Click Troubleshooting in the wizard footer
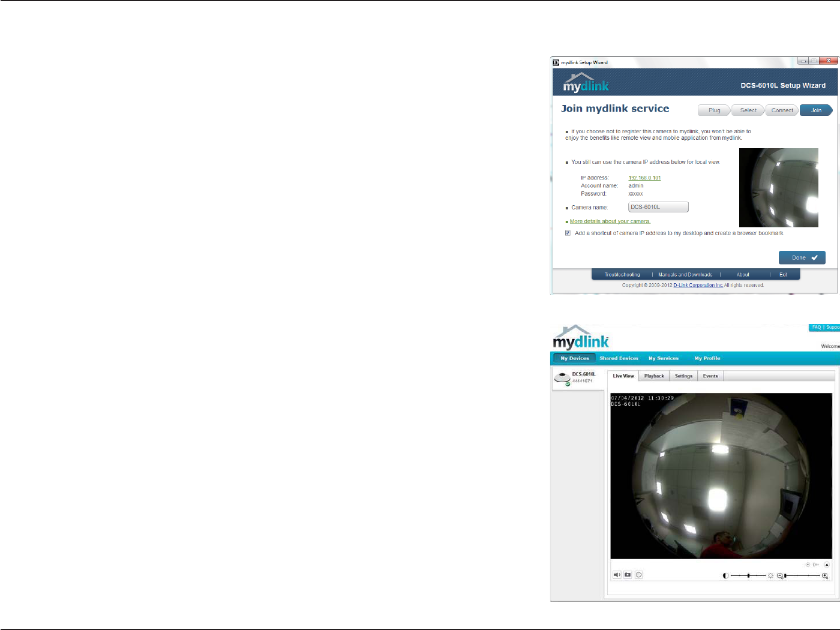This screenshot has height=630, width=840. [622, 275]
